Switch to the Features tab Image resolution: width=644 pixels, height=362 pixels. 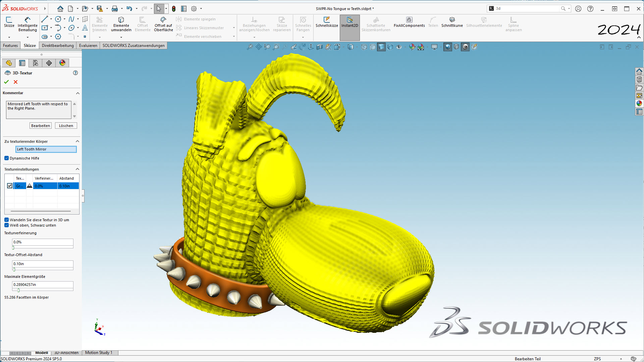pos(10,46)
